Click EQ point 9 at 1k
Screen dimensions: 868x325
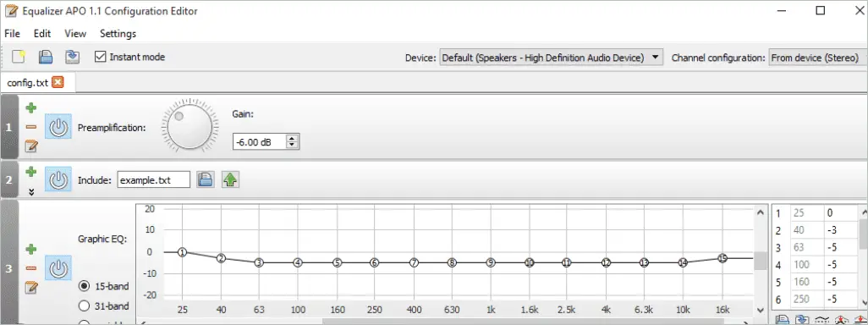pos(491,263)
